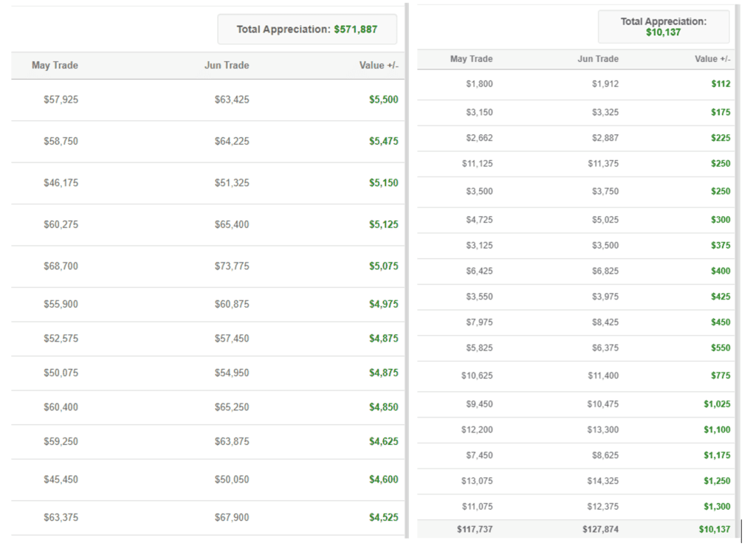Click the $14,325 Jun Trade cell
The image size is (756, 560).
click(x=602, y=481)
